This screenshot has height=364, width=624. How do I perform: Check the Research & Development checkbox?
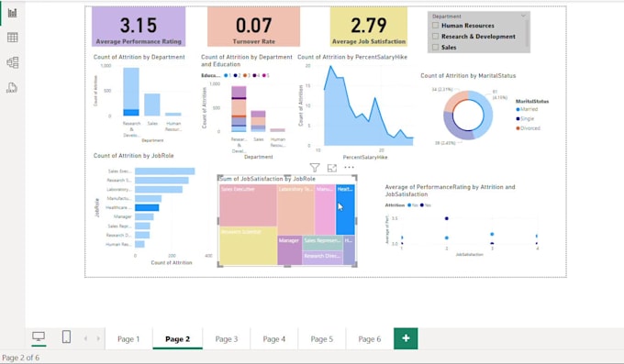coord(435,36)
